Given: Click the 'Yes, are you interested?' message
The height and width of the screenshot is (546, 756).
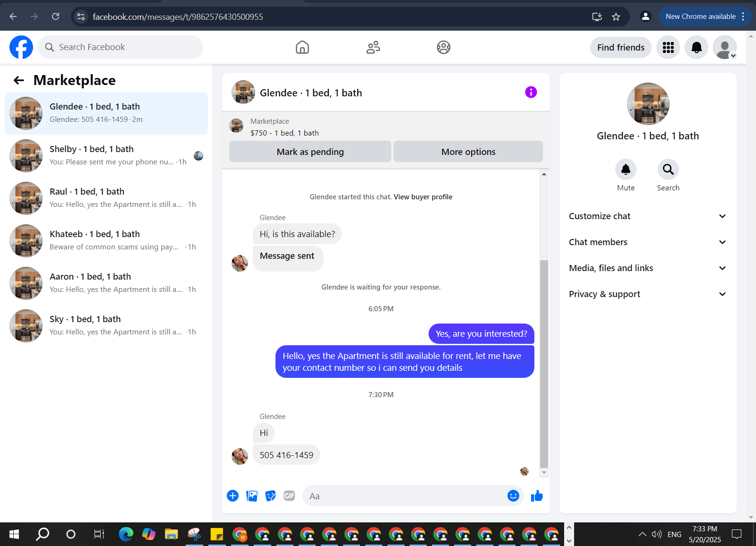Looking at the screenshot, I should coord(481,334).
